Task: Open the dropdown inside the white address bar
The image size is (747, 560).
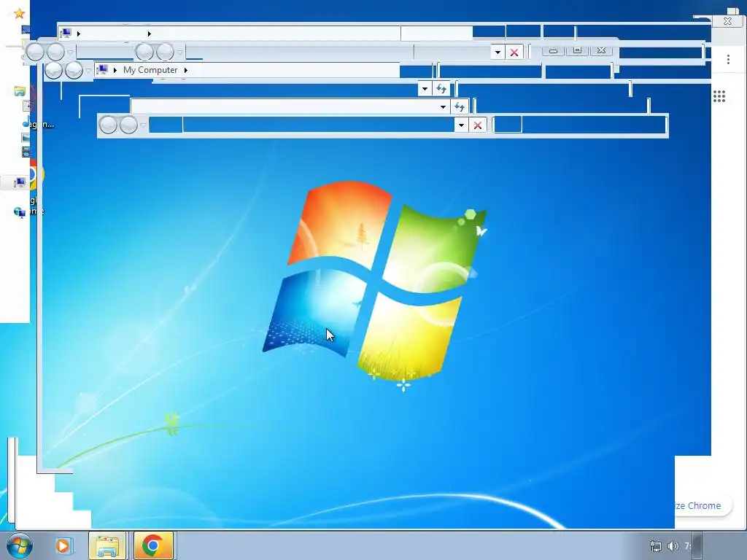Action: click(x=443, y=106)
